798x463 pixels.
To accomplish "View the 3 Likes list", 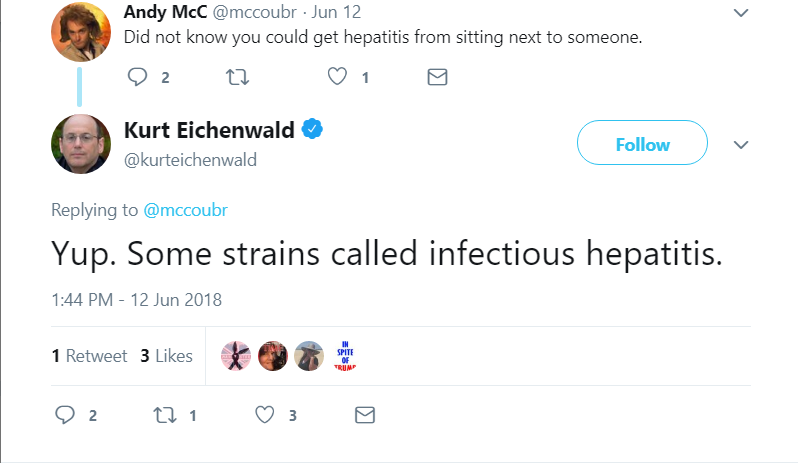I will 166,356.
